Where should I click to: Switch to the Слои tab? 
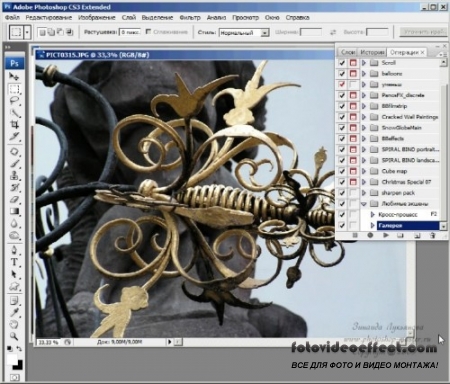tap(348, 52)
